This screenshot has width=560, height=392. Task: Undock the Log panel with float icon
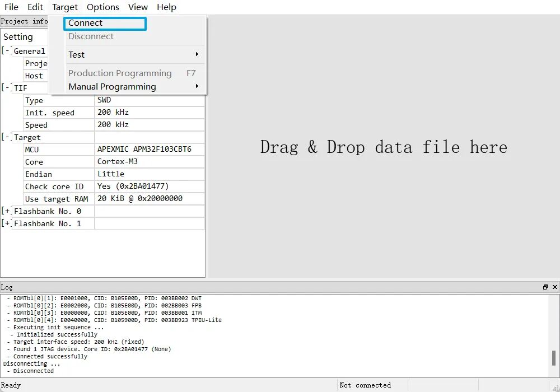(x=545, y=287)
